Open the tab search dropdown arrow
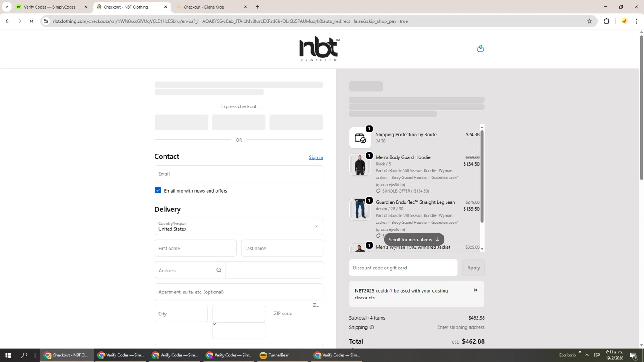 (x=6, y=7)
